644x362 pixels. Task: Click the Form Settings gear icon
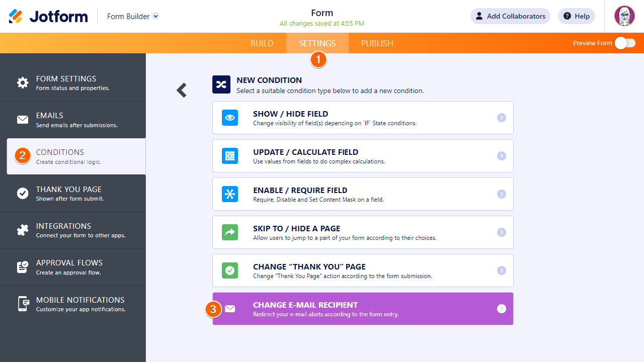23,83
